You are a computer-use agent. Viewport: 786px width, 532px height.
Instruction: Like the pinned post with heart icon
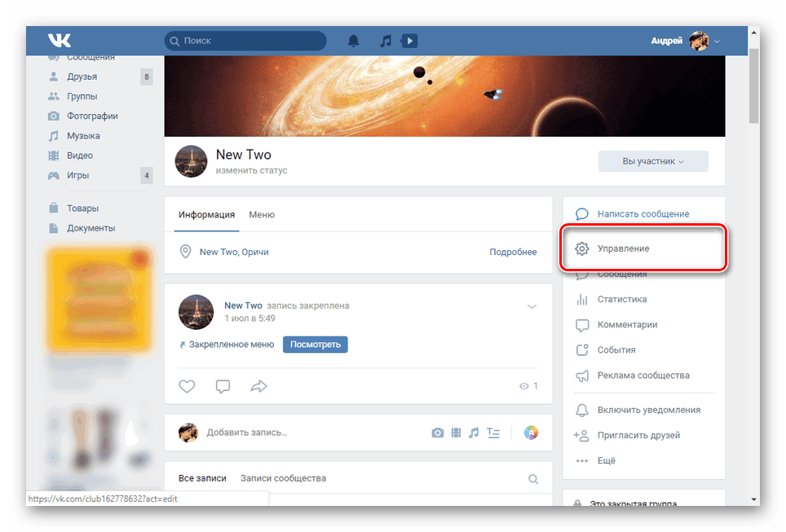(x=187, y=386)
